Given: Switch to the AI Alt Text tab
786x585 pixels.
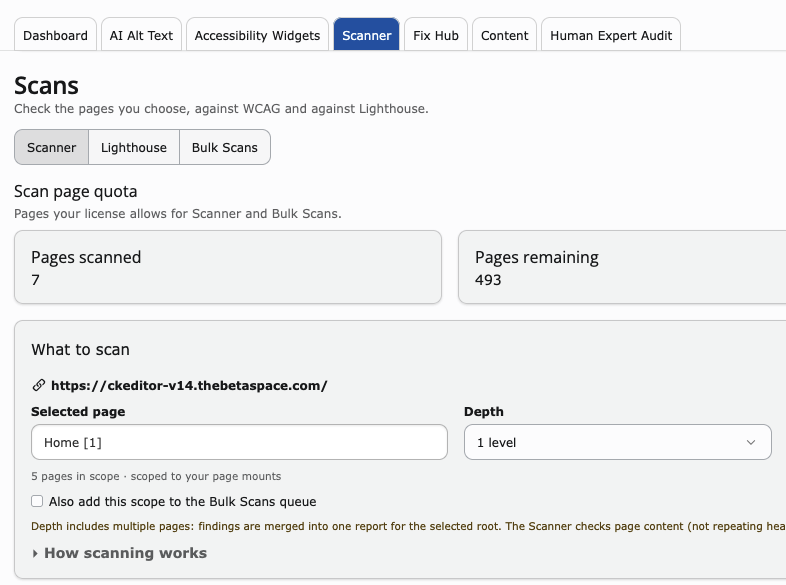Looking at the screenshot, I should click(x=141, y=35).
